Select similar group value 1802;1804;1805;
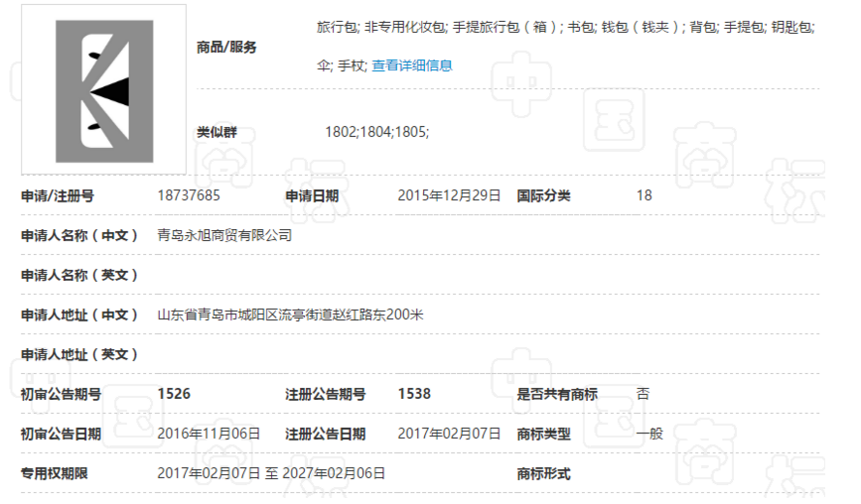 point(376,132)
